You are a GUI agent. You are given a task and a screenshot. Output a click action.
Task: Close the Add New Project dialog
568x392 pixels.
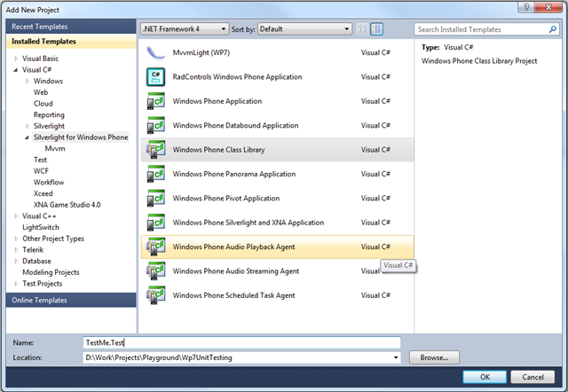(x=548, y=7)
